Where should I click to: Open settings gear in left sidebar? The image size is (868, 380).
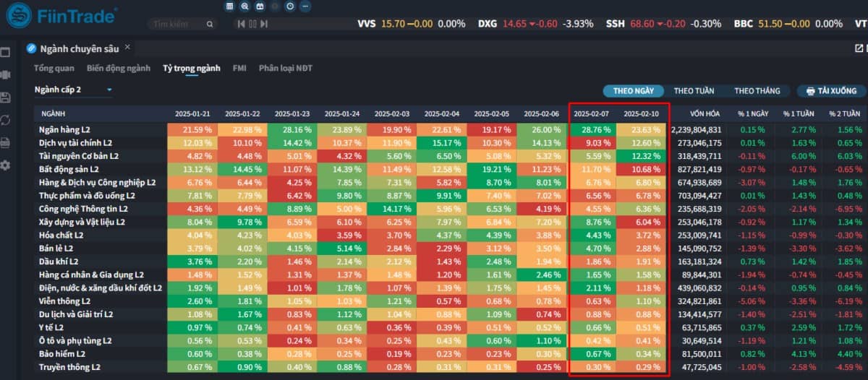pos(5,165)
